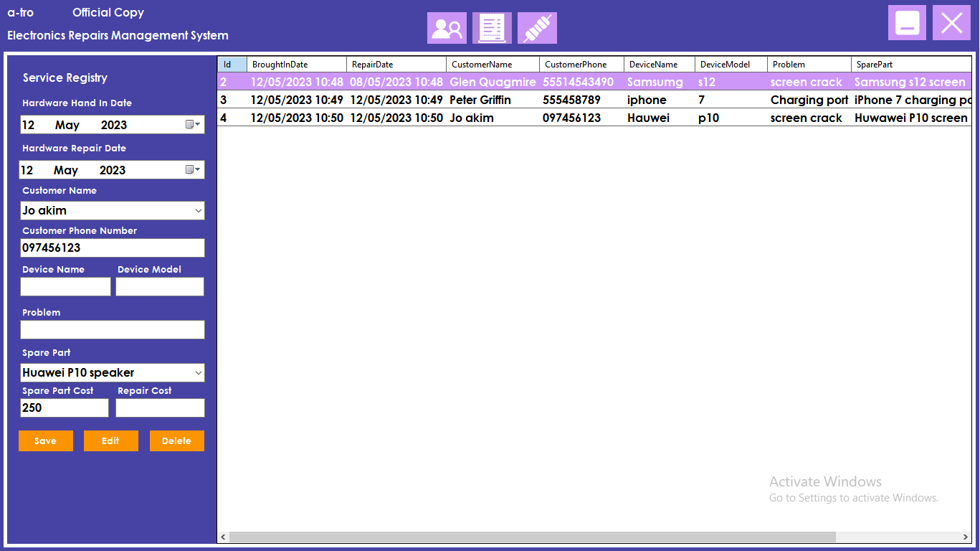Sort by the BroughtInDate column header
The image size is (980, 551).
[x=297, y=65]
